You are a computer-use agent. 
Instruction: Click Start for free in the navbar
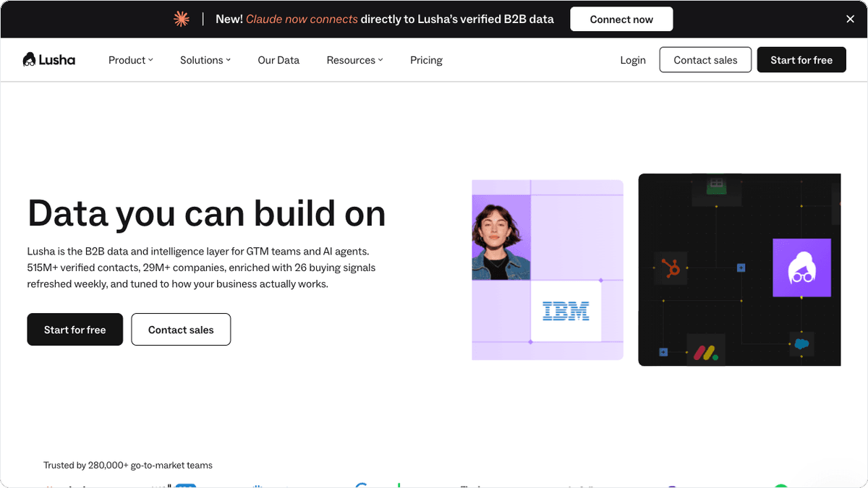[x=801, y=60]
